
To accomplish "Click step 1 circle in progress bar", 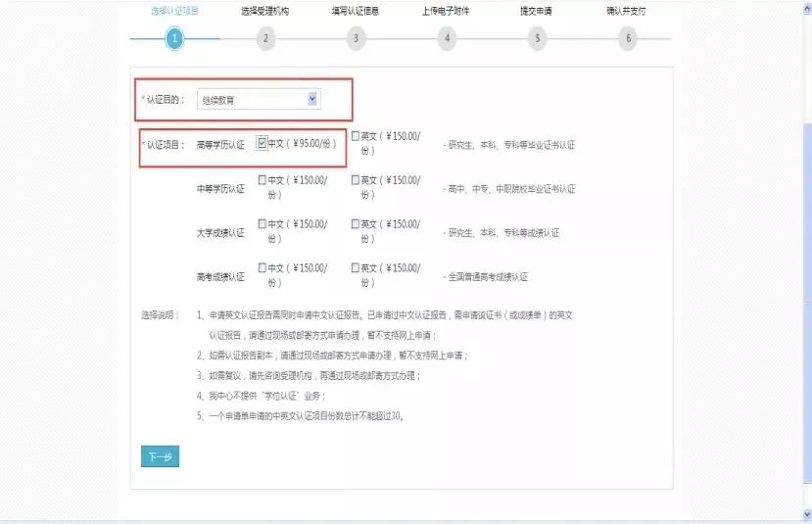I will [x=174, y=38].
